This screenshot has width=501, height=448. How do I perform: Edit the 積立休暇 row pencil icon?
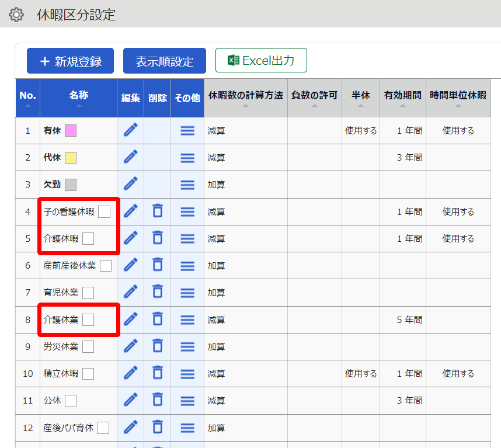(131, 373)
